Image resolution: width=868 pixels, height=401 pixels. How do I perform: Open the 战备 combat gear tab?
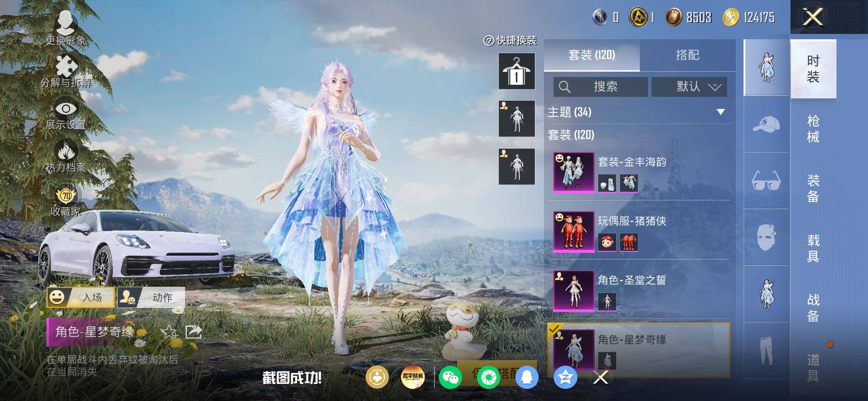click(x=813, y=308)
